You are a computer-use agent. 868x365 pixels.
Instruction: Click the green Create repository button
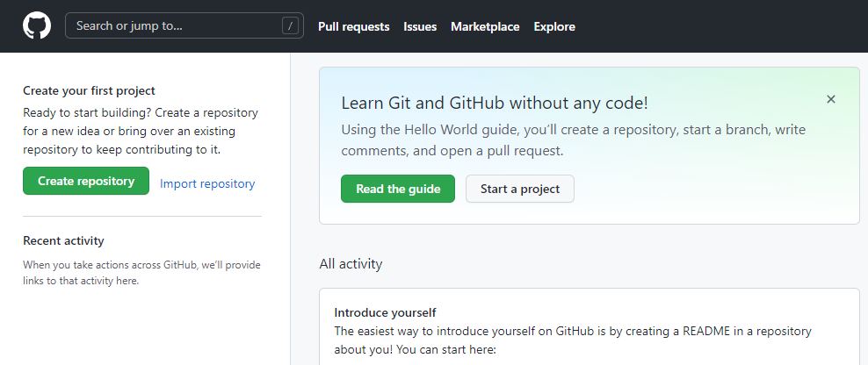86,181
